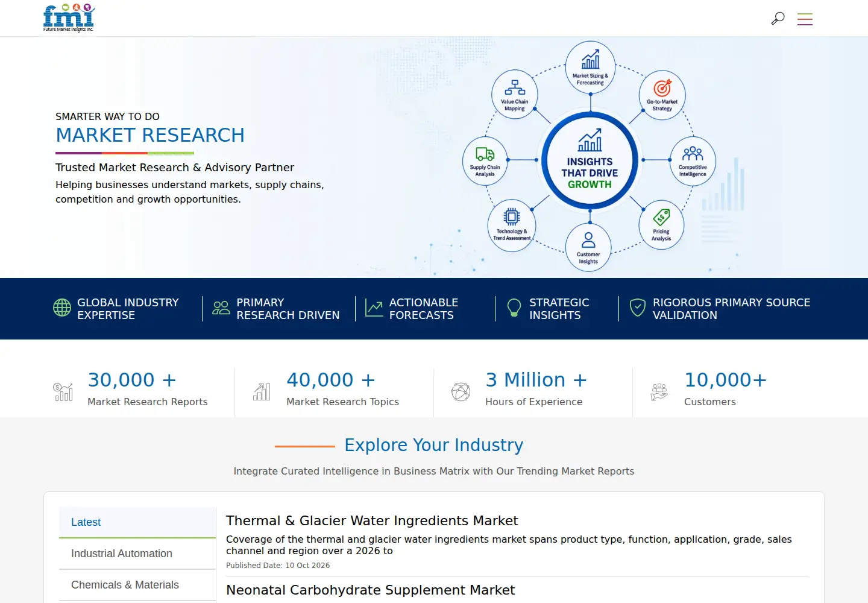Screen dimensions: 868x603
Task: Click 'Trusted Market Research & Advisory Partner' text
Action: tap(175, 167)
